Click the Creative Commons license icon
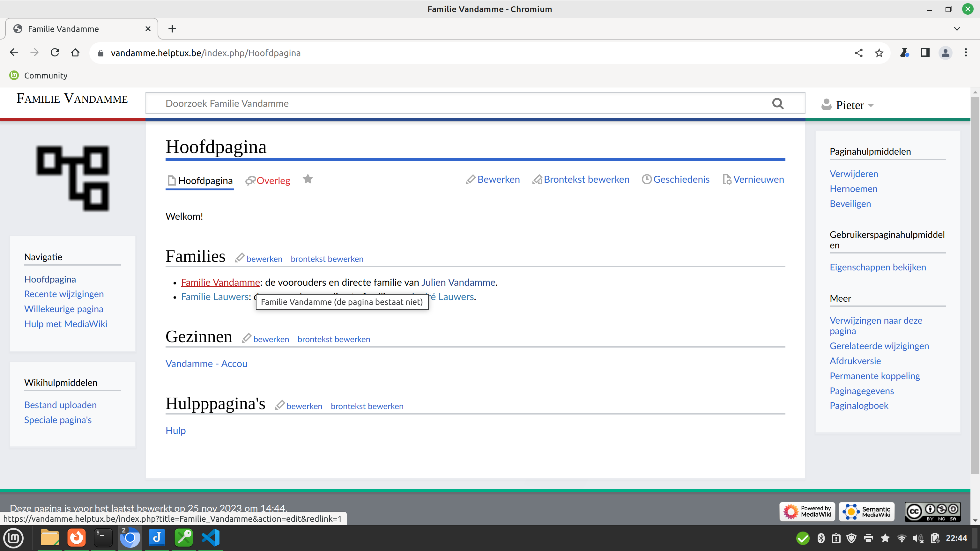Viewport: 980px width, 551px height. [932, 511]
